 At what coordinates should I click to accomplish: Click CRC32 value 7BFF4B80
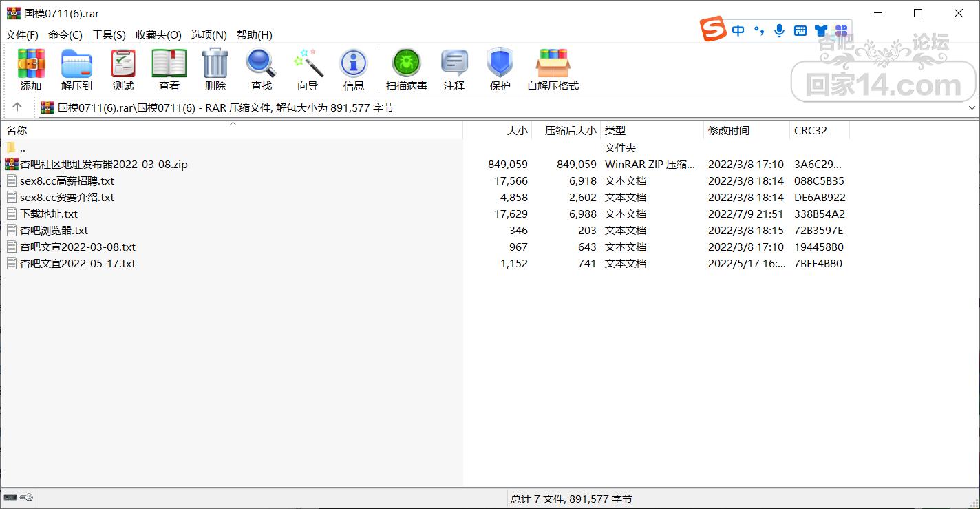(818, 263)
